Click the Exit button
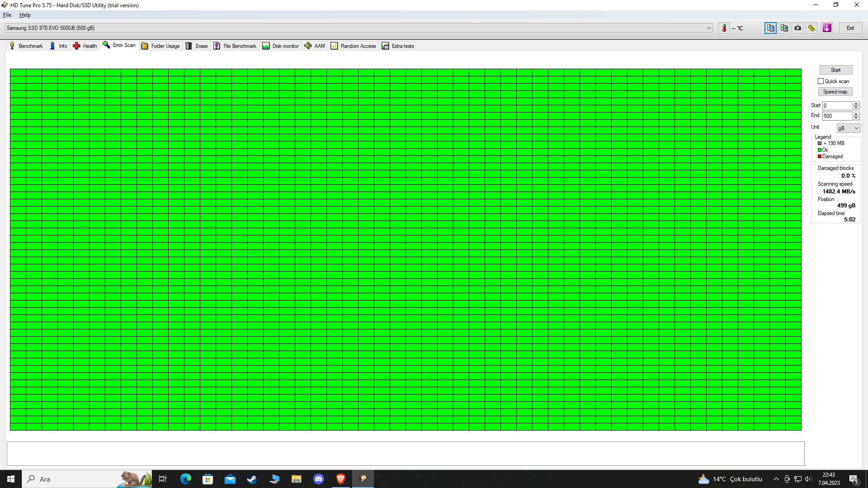This screenshot has height=488, width=868. click(x=850, y=28)
